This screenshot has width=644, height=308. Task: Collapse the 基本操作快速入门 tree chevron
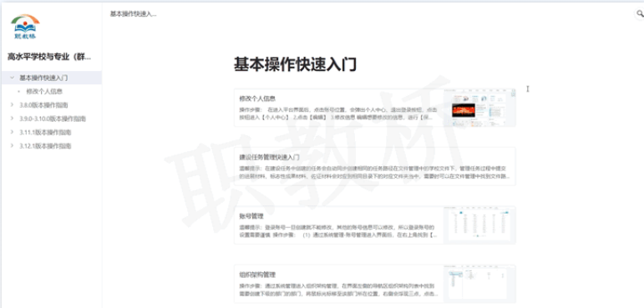click(x=13, y=78)
